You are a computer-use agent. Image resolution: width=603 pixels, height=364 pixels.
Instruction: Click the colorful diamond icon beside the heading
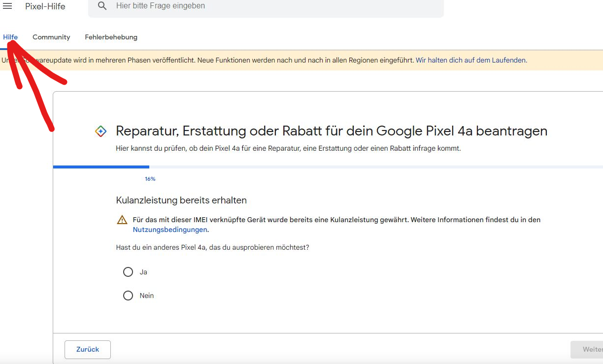point(100,132)
